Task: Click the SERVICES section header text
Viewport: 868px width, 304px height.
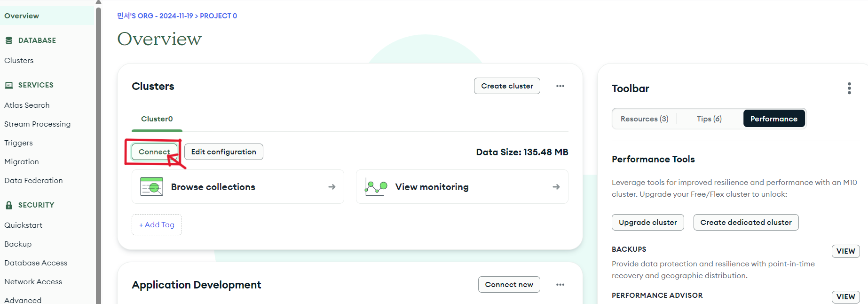Action: [36, 85]
